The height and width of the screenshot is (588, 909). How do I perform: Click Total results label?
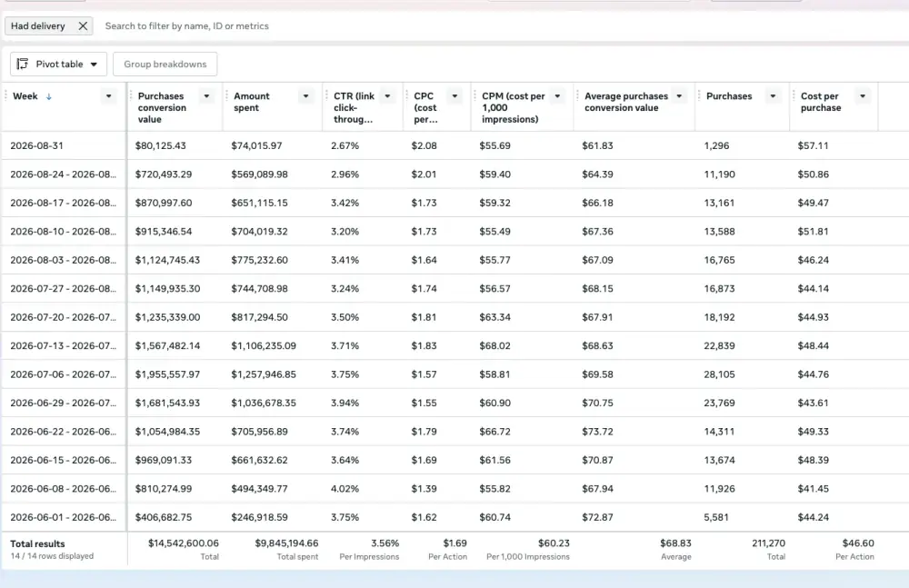[x=37, y=544]
